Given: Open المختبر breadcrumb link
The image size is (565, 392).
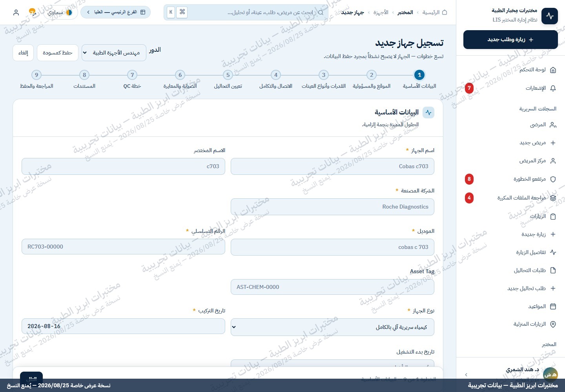Looking at the screenshot, I should (405, 13).
